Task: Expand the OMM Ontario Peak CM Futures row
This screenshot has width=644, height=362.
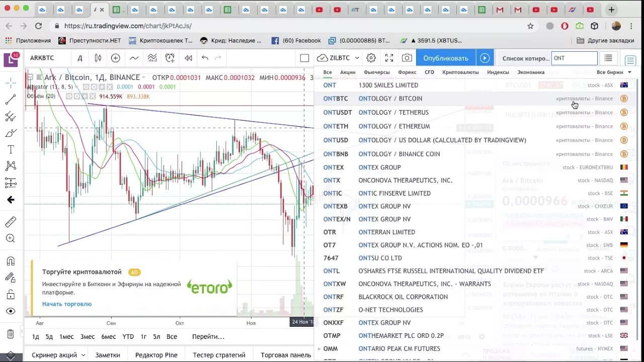Action: pos(319,348)
